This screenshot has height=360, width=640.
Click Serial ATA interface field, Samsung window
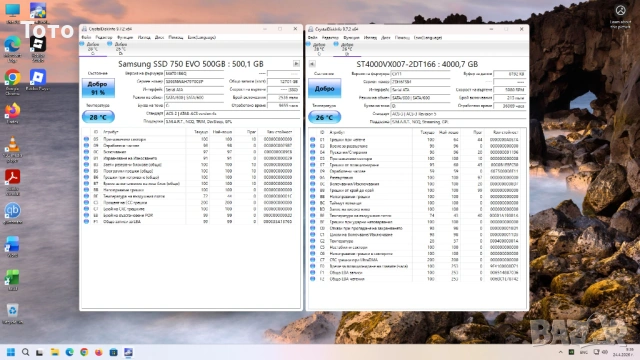(194, 89)
